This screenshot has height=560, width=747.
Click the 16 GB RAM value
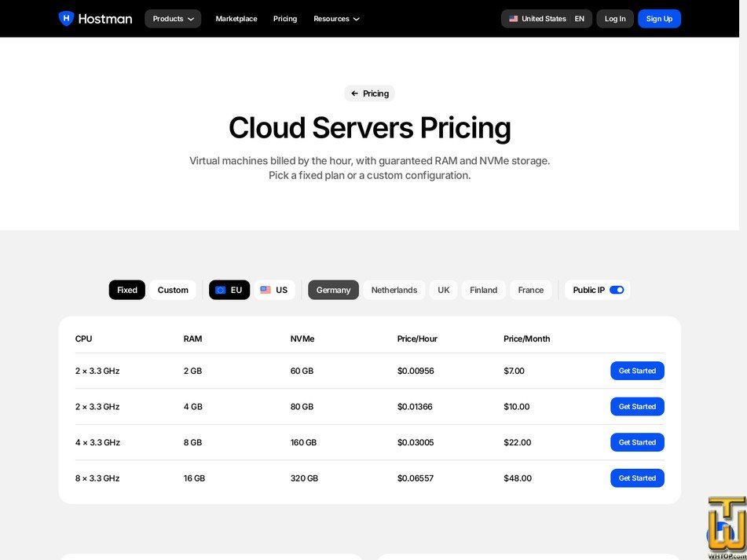pyautogui.click(x=194, y=478)
